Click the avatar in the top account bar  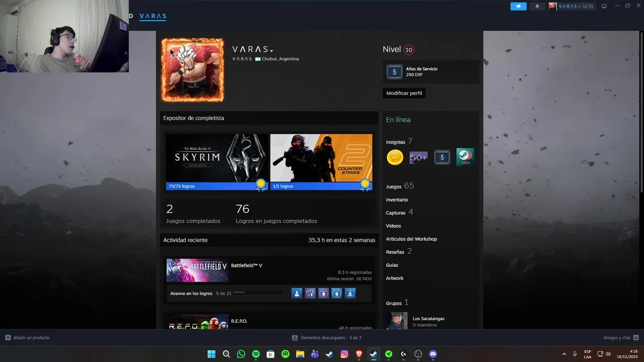click(x=552, y=7)
